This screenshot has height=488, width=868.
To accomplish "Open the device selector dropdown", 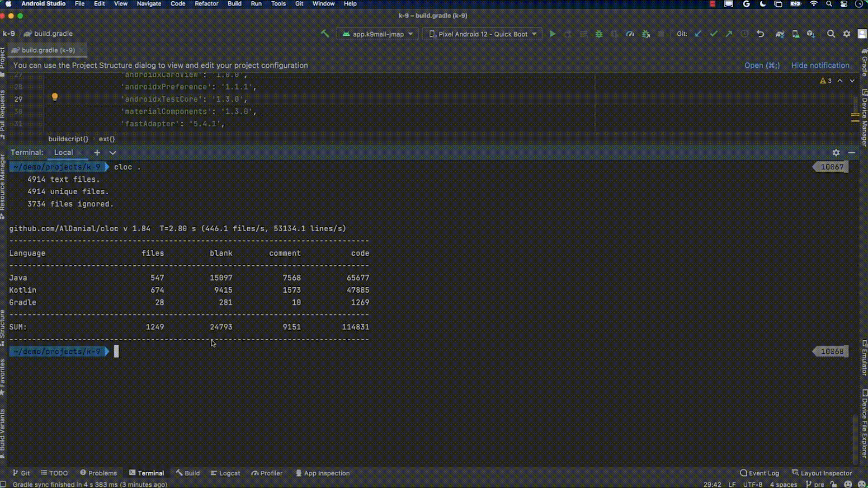I will [481, 33].
